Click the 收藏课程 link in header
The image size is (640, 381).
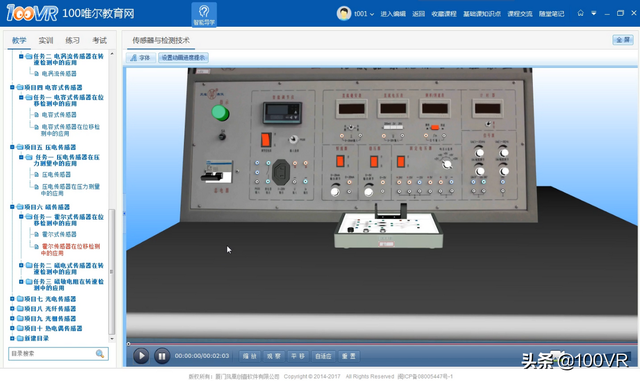[x=444, y=14]
